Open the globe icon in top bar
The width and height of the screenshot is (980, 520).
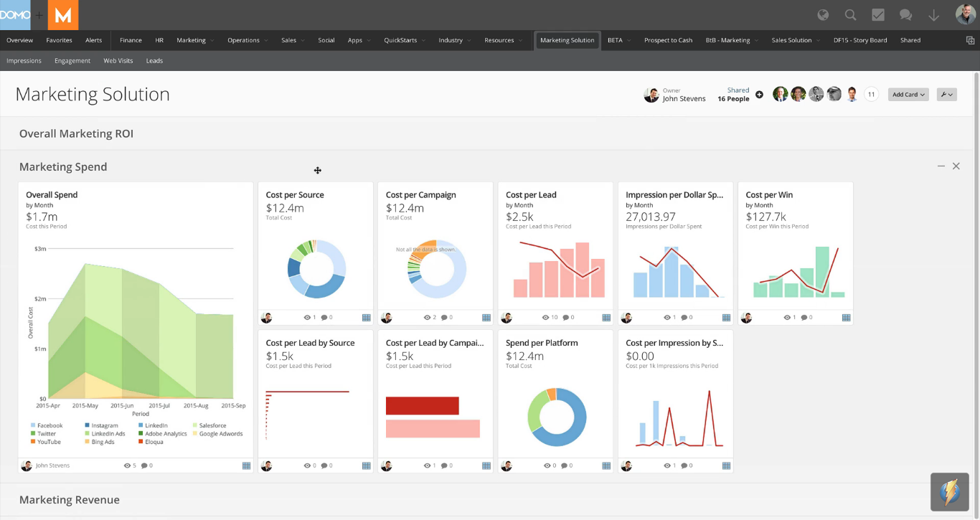[823, 15]
